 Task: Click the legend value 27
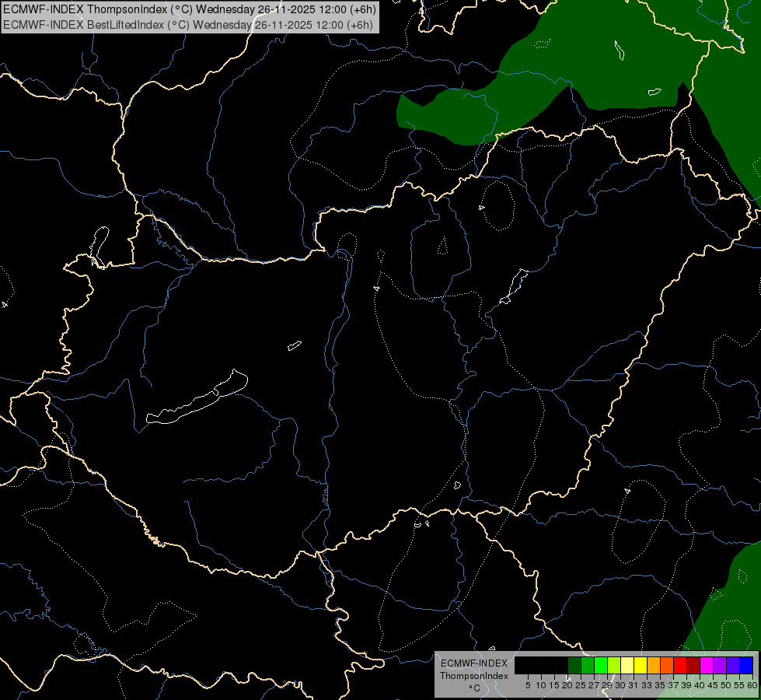[x=594, y=685]
